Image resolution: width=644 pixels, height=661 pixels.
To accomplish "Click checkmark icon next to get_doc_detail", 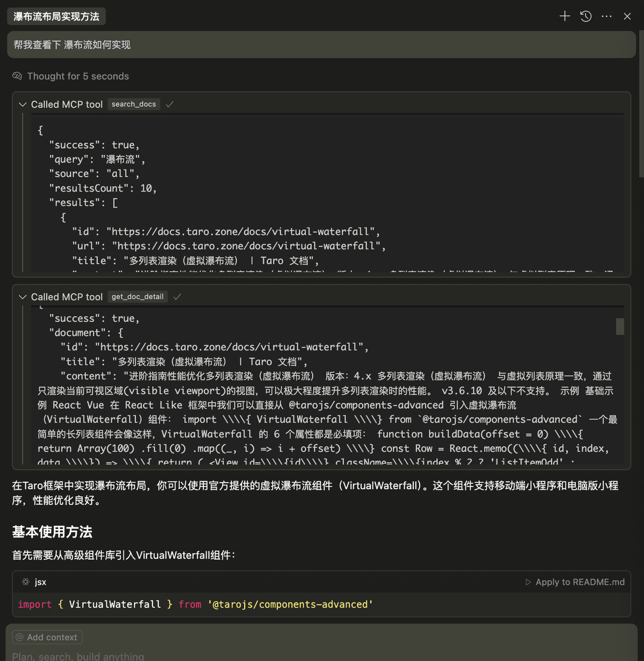I will [x=177, y=296].
